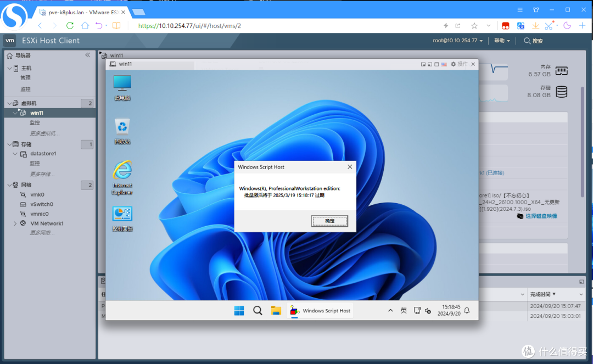Bookmark the page with the star icon
593x364 pixels.
coord(474,26)
